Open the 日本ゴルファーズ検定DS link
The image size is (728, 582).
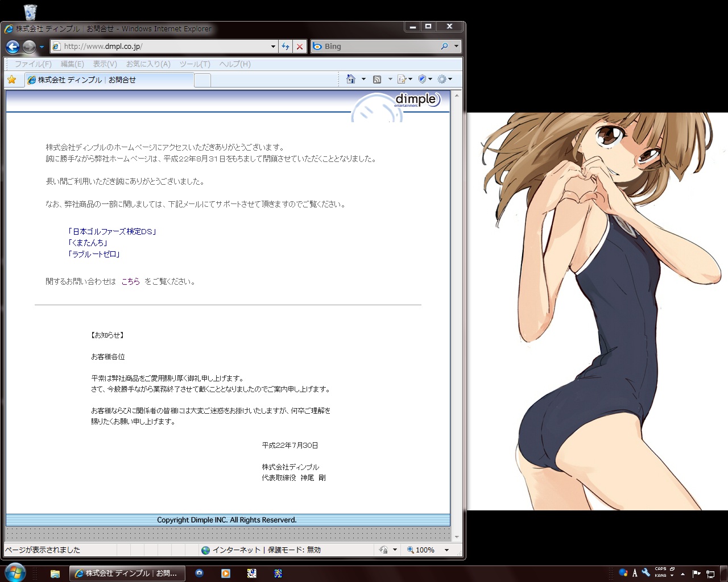(111, 231)
